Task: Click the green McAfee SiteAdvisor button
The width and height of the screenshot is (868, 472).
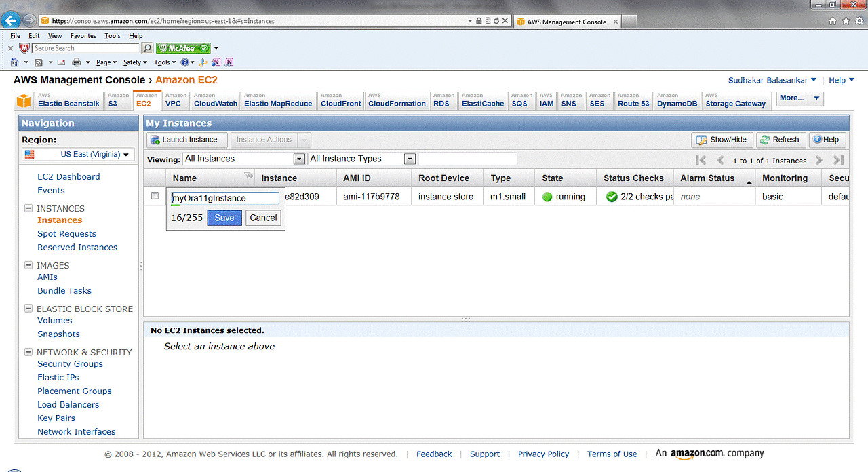Action: [183, 48]
